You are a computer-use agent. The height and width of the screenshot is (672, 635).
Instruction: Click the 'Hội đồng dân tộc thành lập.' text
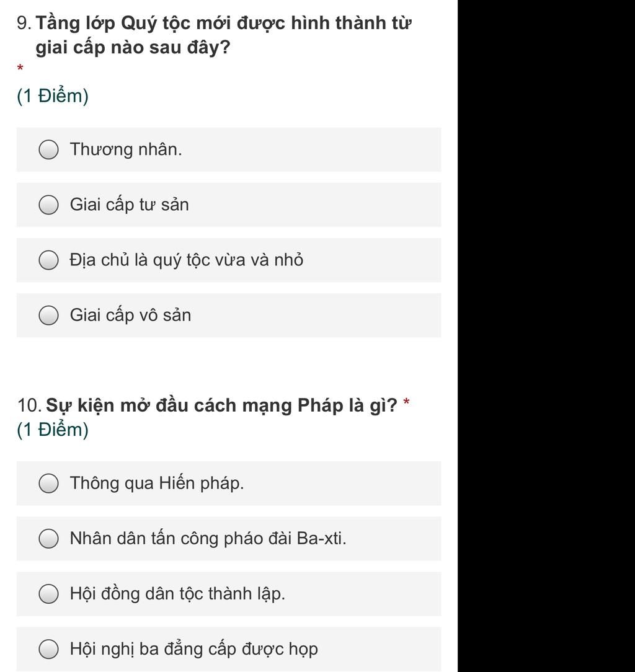click(177, 594)
